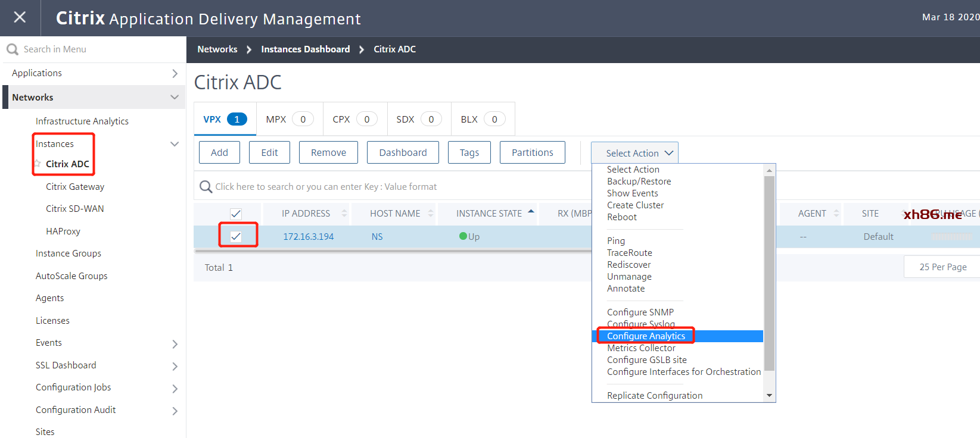The width and height of the screenshot is (980, 438).
Task: Close the navigation menu with the X icon
Action: click(20, 17)
